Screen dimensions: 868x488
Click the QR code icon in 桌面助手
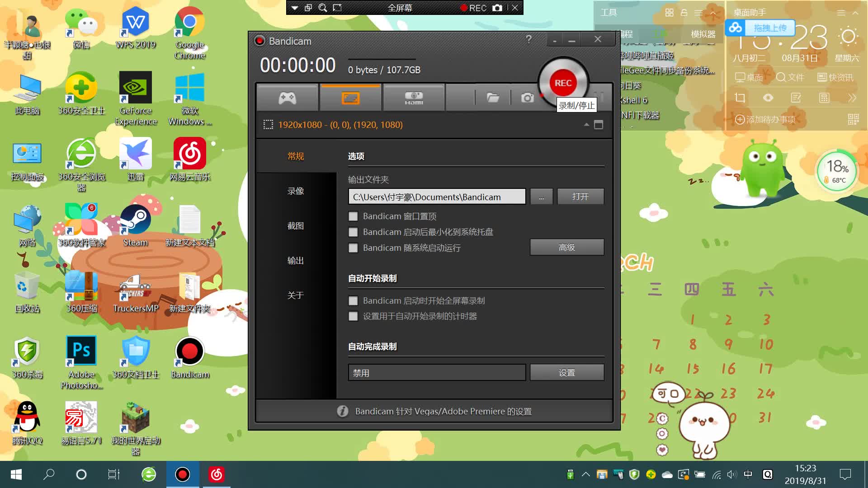pos(853,119)
